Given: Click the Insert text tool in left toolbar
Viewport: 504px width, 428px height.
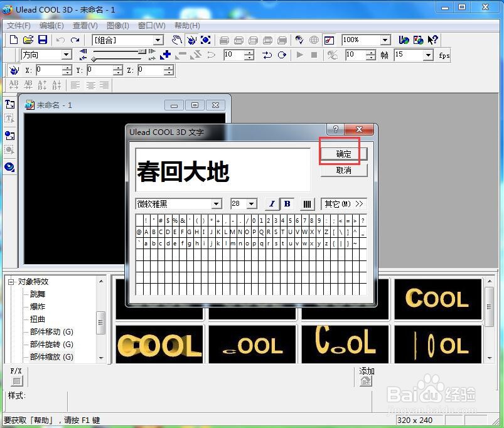Looking at the screenshot, I should 9,104.
